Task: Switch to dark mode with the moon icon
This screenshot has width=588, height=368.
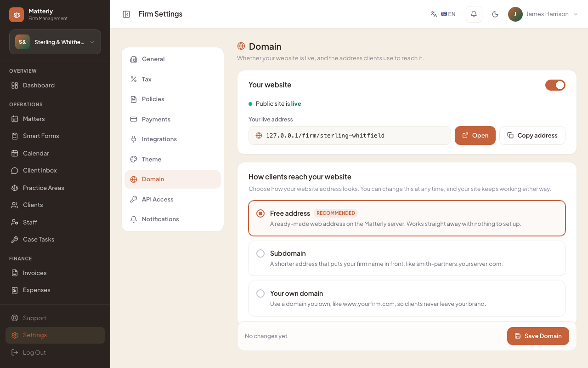Action: pos(495,14)
